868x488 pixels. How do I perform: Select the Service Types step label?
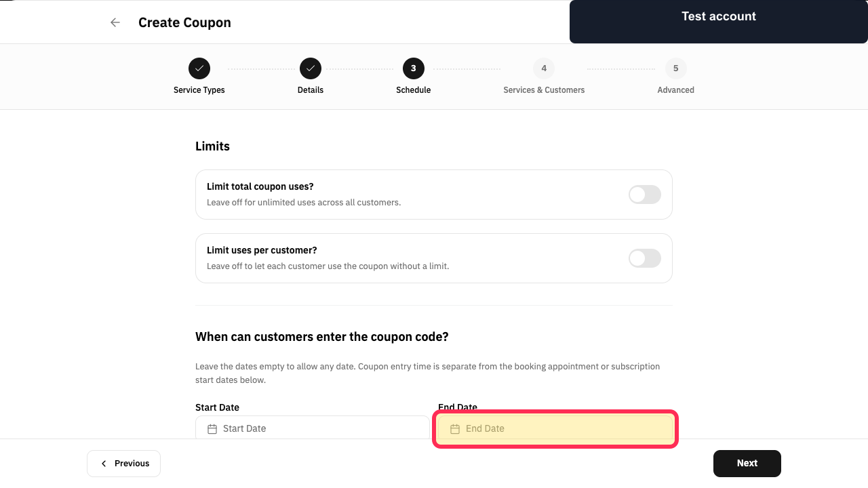pos(199,90)
